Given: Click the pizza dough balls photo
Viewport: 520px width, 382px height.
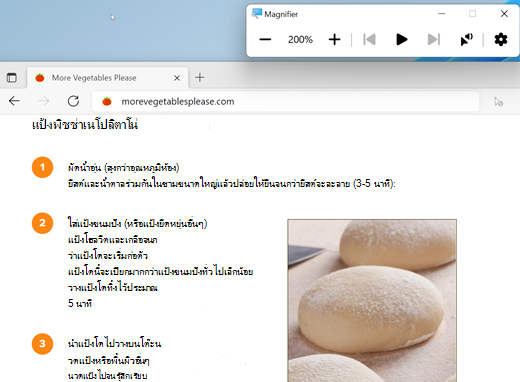Looking at the screenshot, I should point(372,300).
